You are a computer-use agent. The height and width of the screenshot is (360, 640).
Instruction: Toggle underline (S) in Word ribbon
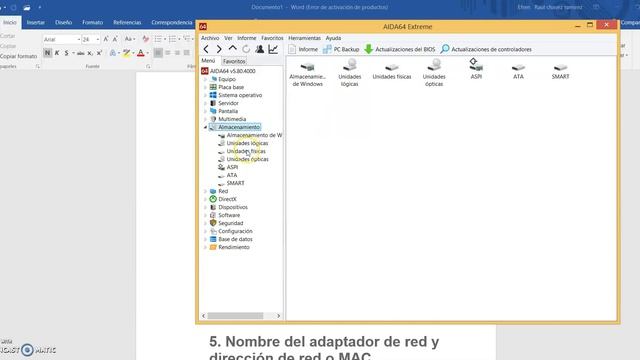coord(67,53)
